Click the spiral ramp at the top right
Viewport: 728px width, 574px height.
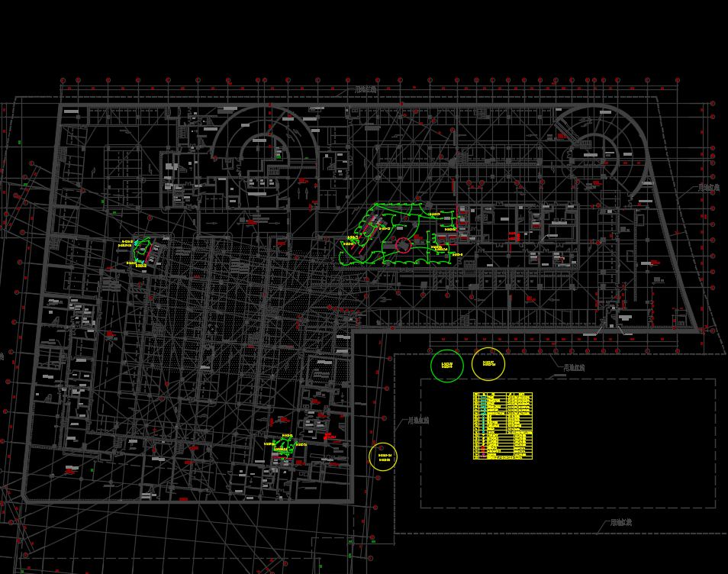pyautogui.click(x=599, y=147)
